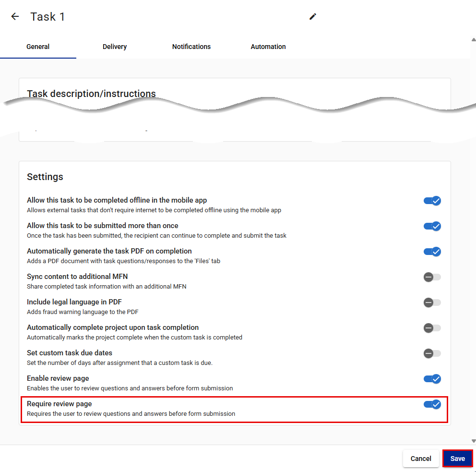The height and width of the screenshot is (472, 476).
Task: Turn off Require review page switch
Action: pyautogui.click(x=432, y=405)
